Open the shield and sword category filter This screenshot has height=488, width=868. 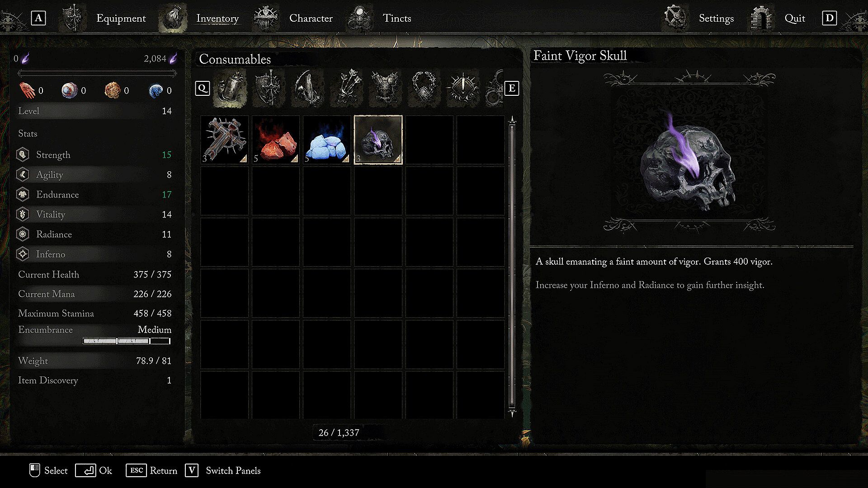coord(269,88)
